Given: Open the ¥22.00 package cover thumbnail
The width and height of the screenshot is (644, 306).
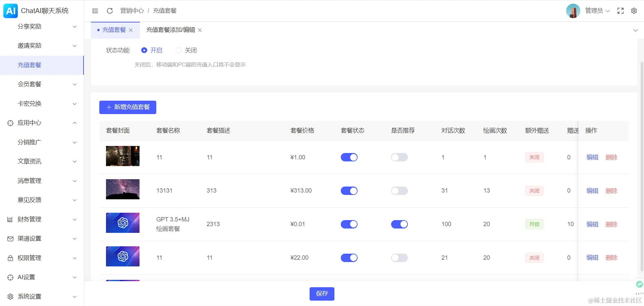Looking at the screenshot, I should (x=123, y=256).
